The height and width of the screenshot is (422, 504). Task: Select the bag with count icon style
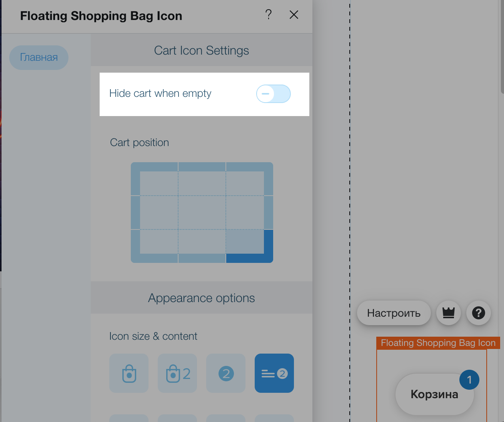tap(177, 373)
